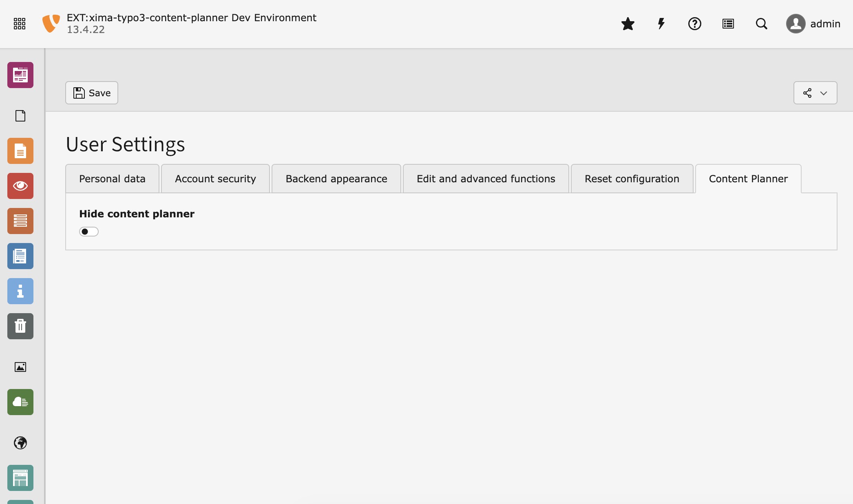Open the List module in the sidebar

point(20,221)
